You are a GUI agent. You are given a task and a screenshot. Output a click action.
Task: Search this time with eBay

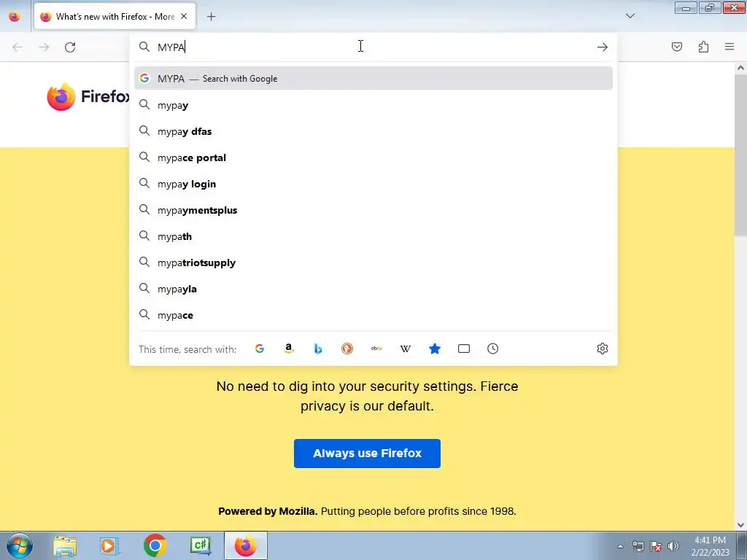[376, 349]
